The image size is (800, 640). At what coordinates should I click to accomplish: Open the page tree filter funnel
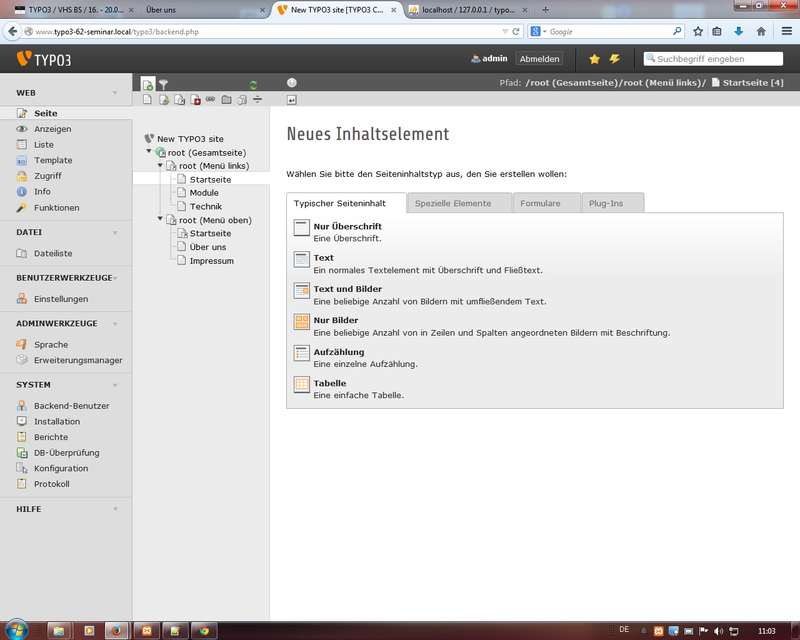[x=164, y=85]
